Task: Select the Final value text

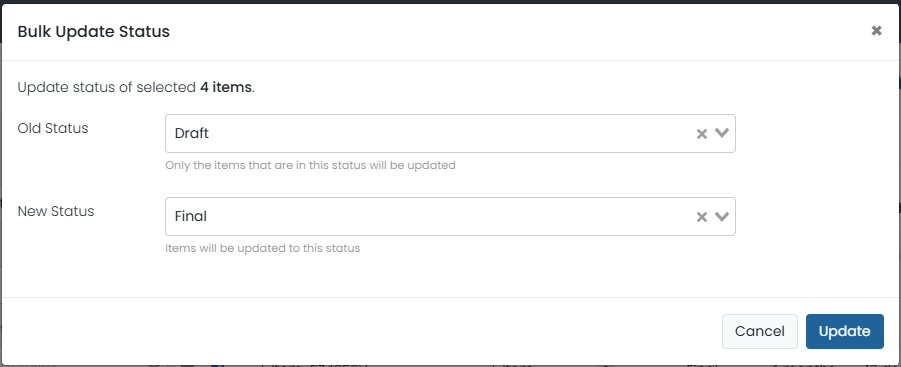Action: [191, 217]
